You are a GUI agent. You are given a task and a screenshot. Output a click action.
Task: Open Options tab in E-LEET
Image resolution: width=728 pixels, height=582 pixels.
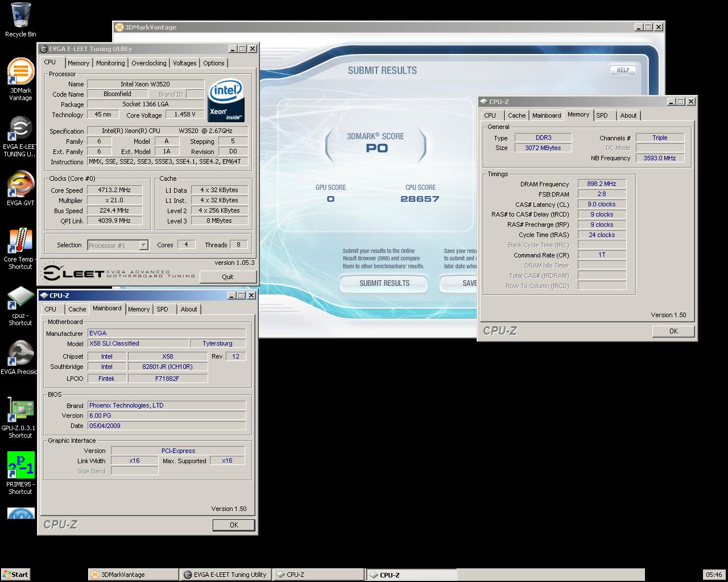[x=214, y=63]
